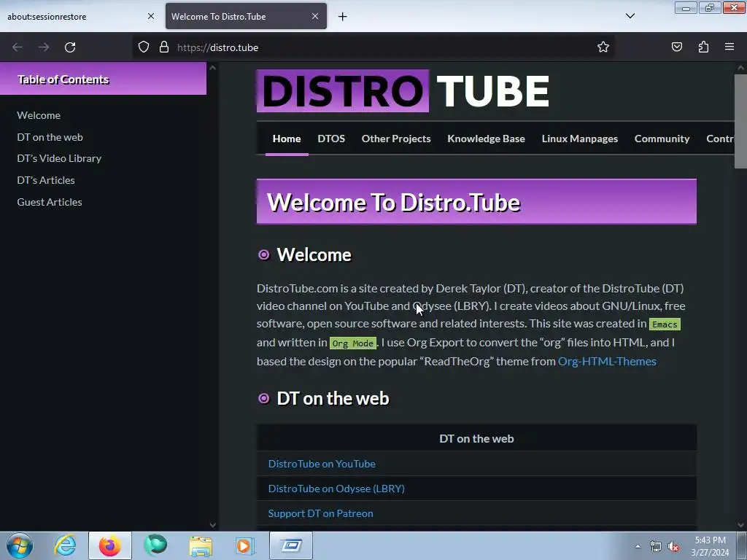Click the Welcome section heading
747x560 pixels.
point(314,254)
